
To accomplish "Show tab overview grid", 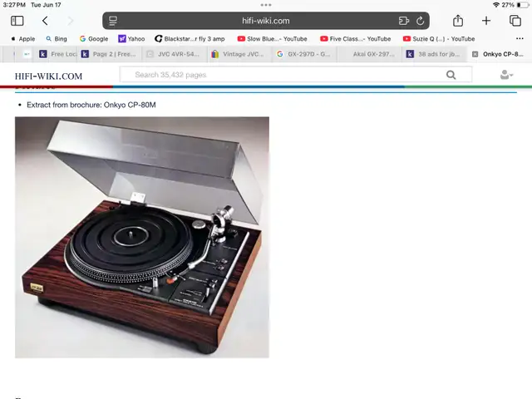I will pyautogui.click(x=515, y=21).
